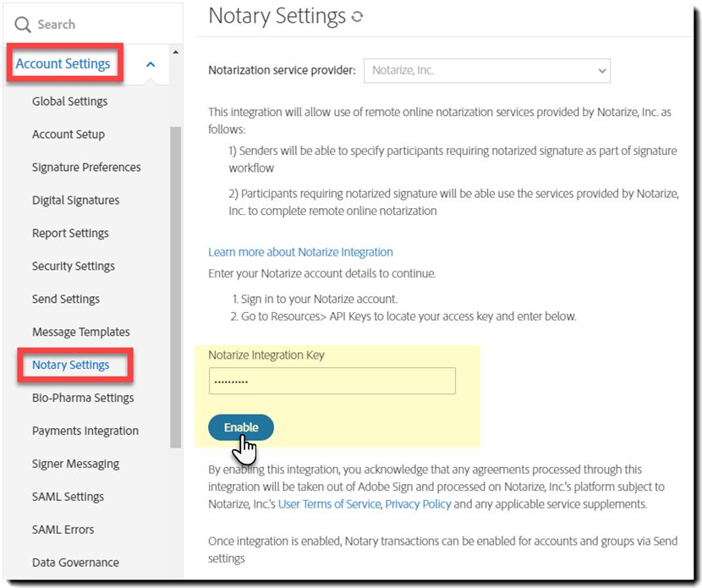Open the User Terms of Service link
Screen dimensions: 702x588
tap(330, 504)
